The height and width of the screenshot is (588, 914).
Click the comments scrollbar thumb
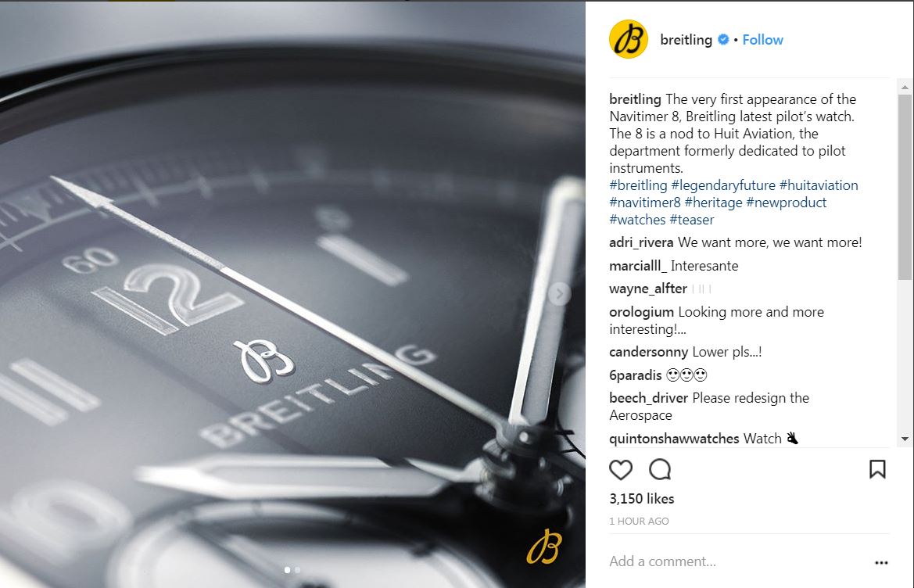click(x=905, y=188)
